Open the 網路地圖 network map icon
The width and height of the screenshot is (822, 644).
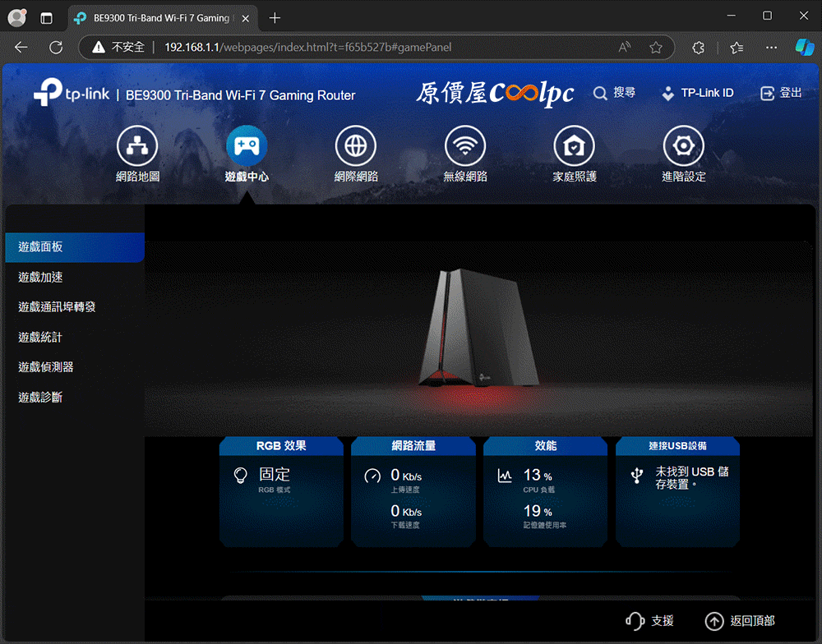pyautogui.click(x=137, y=145)
